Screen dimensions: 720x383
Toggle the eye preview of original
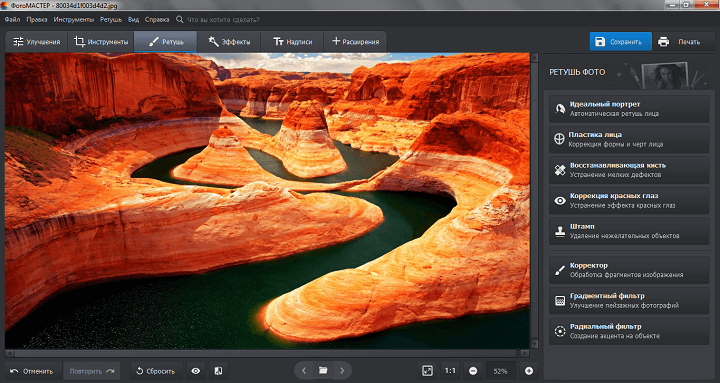(196, 371)
